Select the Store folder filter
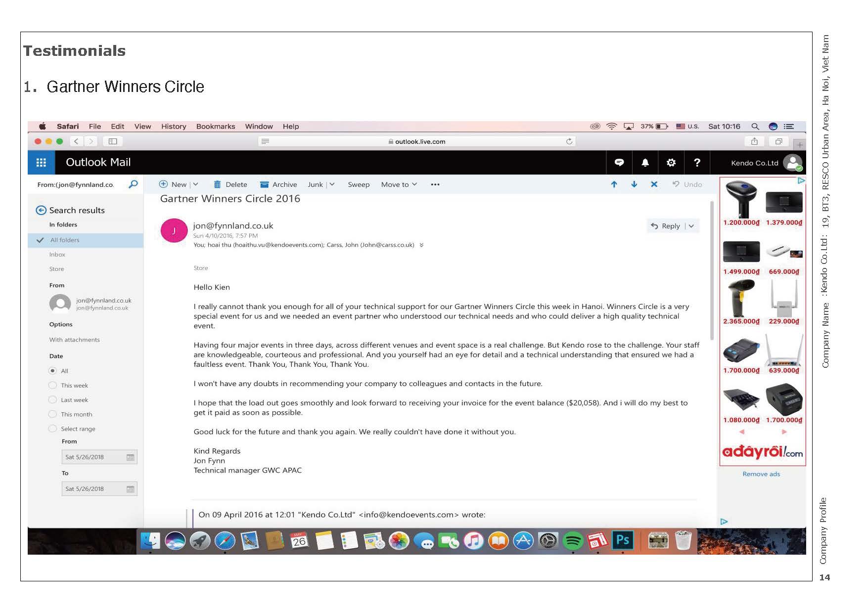Viewport: 868px width, 613px height. [57, 269]
